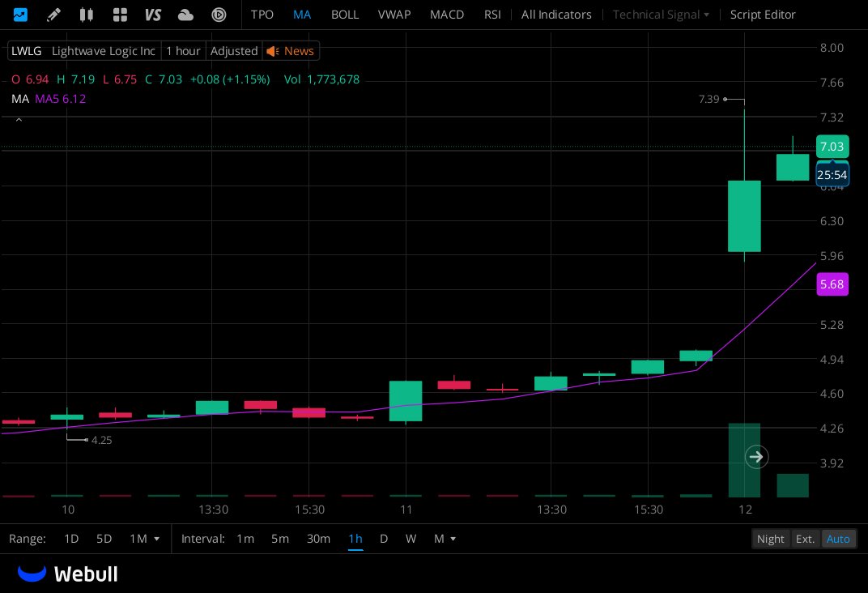Image resolution: width=868 pixels, height=593 pixels.
Task: Click the Adjusted price setting
Action: (x=234, y=51)
